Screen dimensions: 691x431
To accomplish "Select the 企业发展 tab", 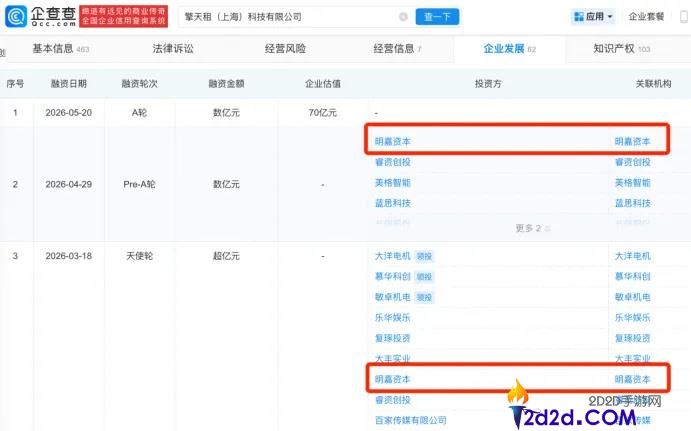I will point(509,48).
